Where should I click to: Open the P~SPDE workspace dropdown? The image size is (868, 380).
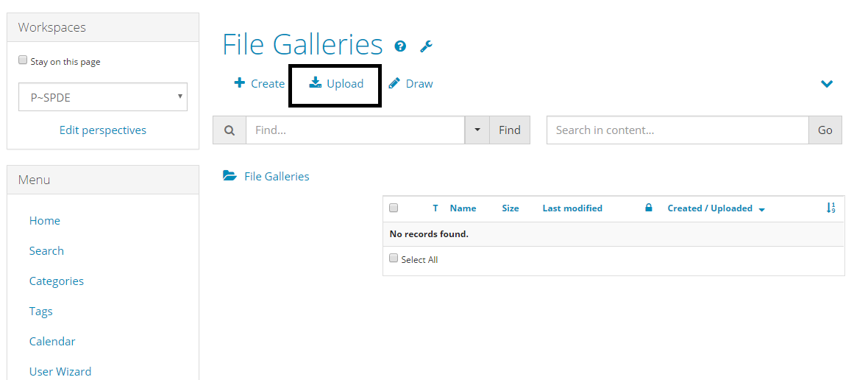(x=103, y=97)
